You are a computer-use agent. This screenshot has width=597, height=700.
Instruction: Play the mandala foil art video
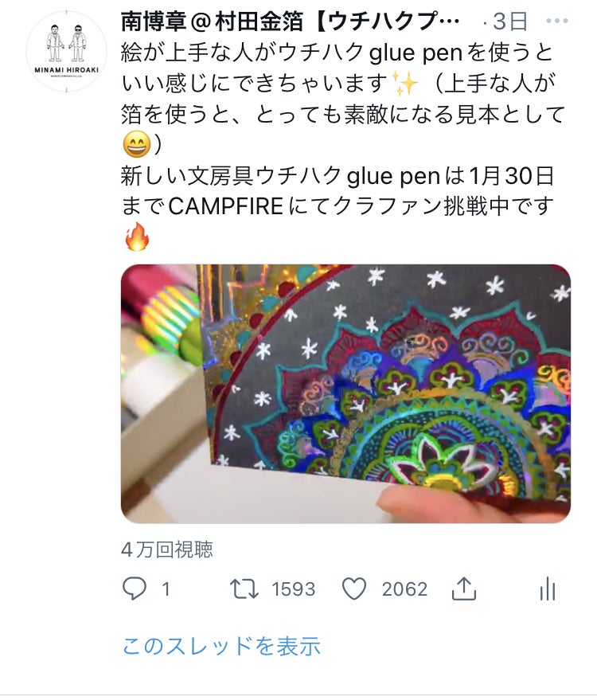click(345, 393)
